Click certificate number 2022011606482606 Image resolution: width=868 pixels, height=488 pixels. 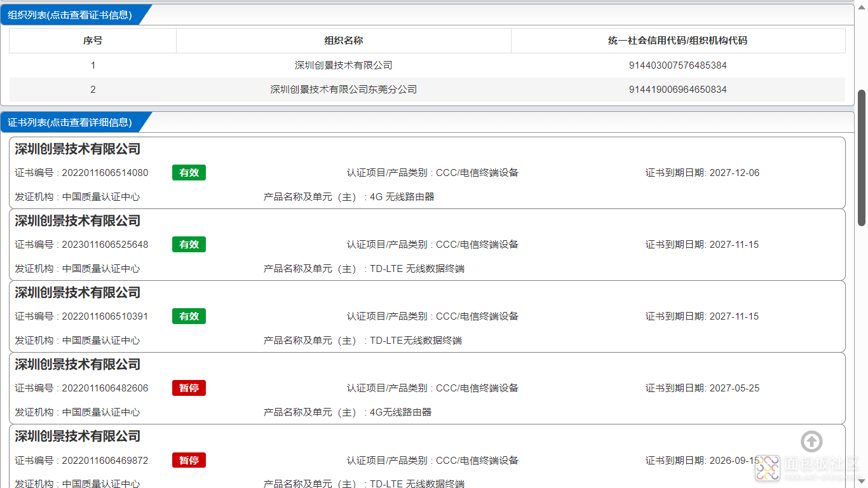(x=105, y=388)
